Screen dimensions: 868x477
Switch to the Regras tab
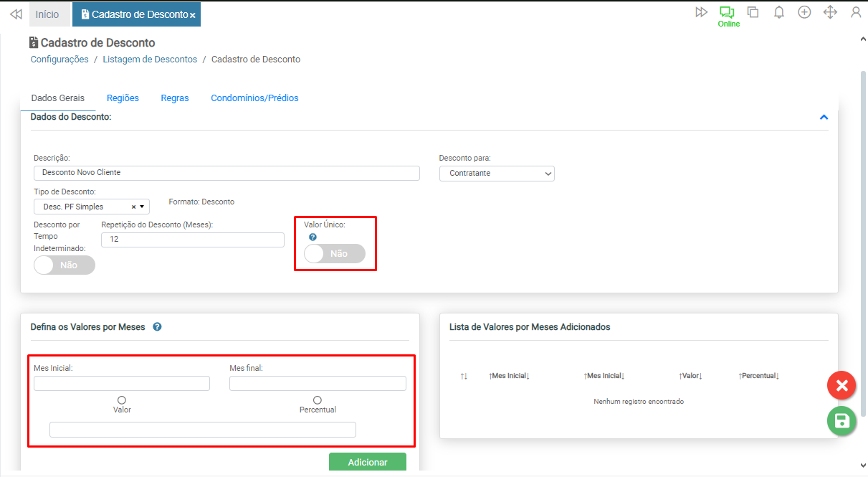click(175, 98)
